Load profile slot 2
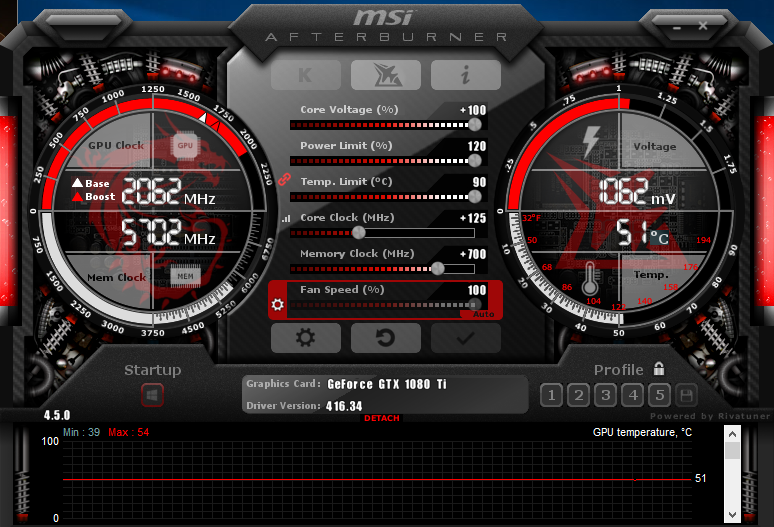Viewport: 774px width, 527px height. click(x=579, y=395)
